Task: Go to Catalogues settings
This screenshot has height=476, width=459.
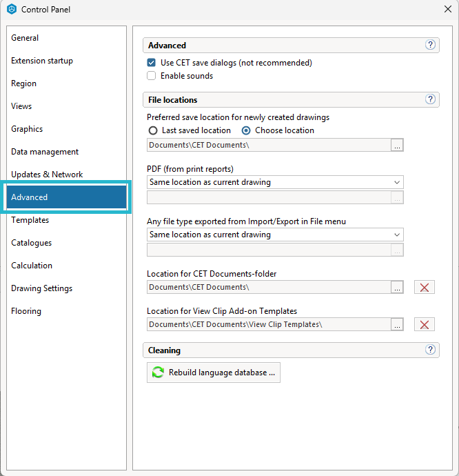Action: coord(66,243)
